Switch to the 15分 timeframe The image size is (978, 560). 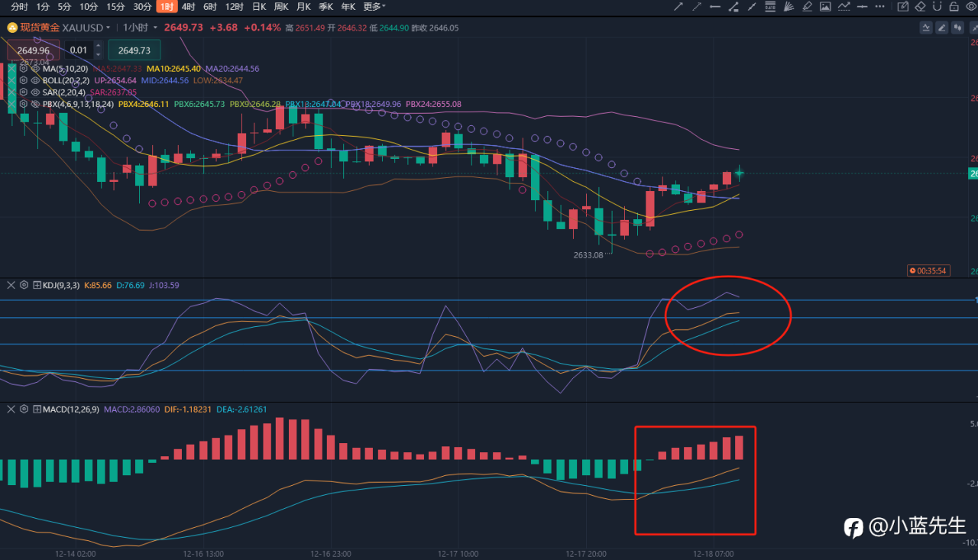tap(115, 7)
